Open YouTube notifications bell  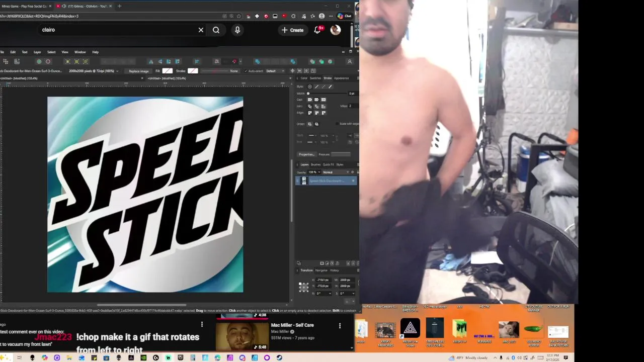point(317,30)
